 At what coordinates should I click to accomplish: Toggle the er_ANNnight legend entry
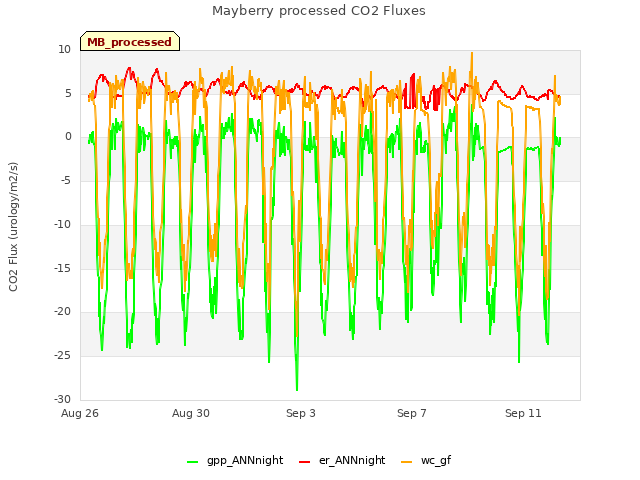(342, 461)
